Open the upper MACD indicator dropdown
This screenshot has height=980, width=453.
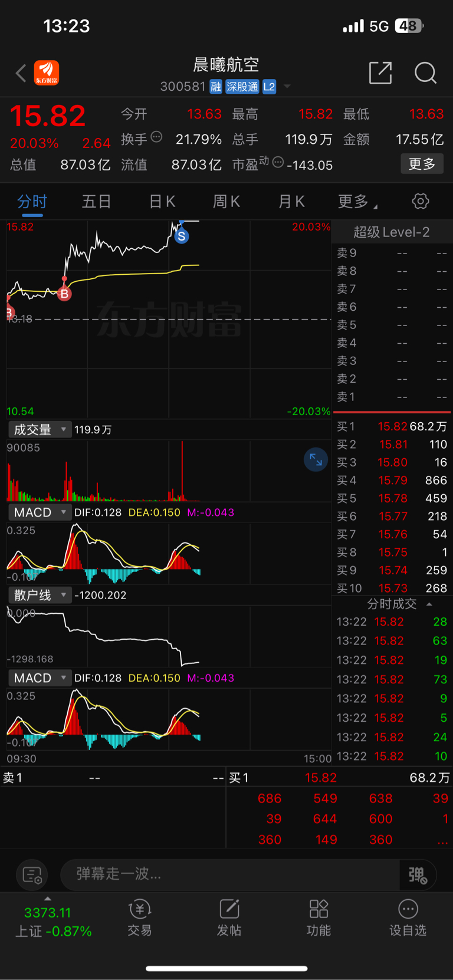tap(40, 512)
